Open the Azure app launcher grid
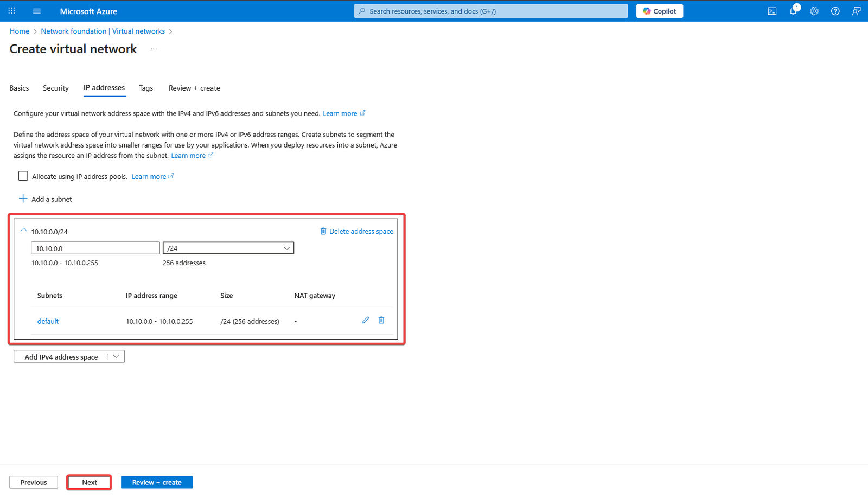 tap(11, 11)
